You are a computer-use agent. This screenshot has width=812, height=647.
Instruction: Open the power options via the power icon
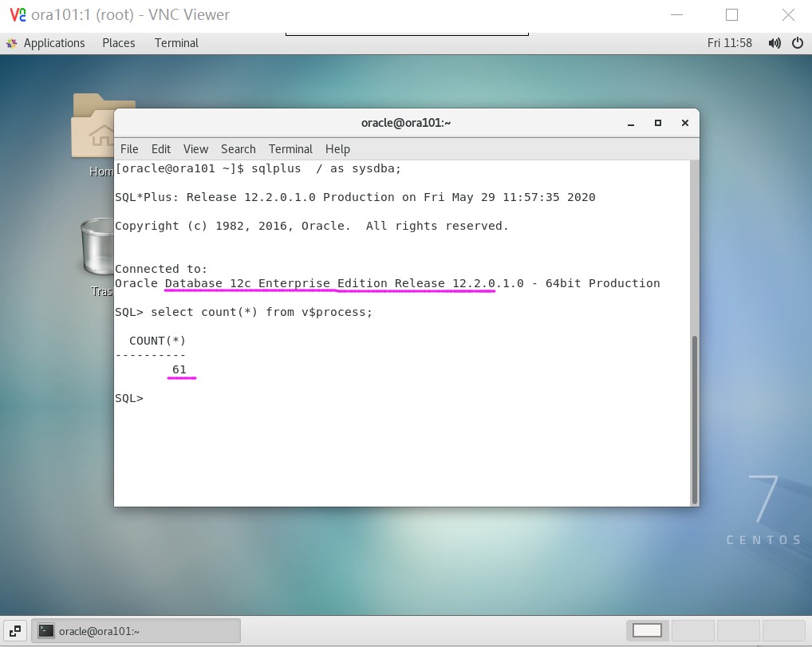[798, 43]
